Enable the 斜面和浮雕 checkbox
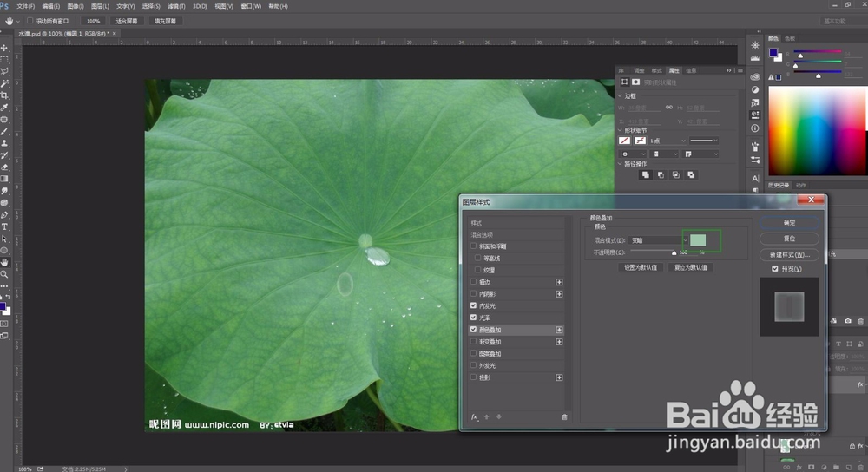The height and width of the screenshot is (472, 868). (x=473, y=246)
